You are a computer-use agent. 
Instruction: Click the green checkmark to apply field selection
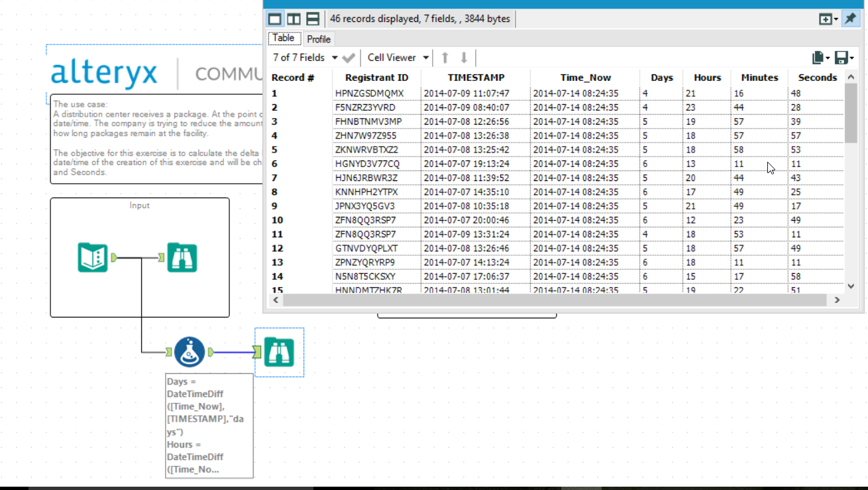click(349, 58)
